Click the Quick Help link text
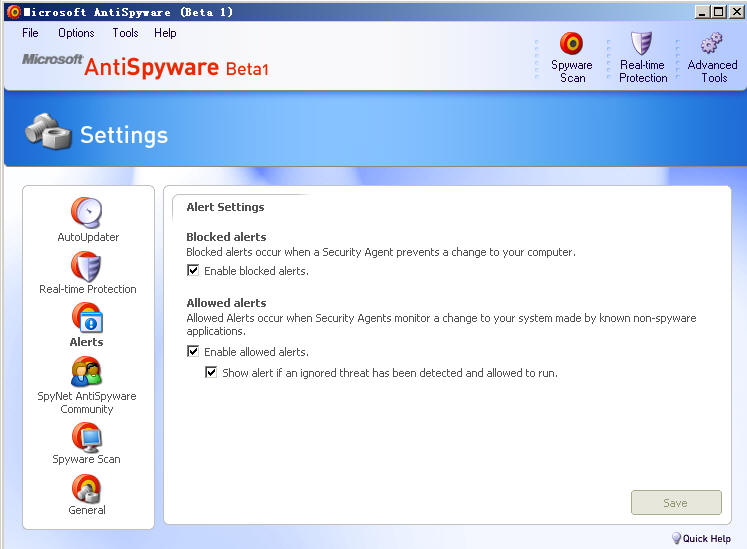 pos(707,539)
